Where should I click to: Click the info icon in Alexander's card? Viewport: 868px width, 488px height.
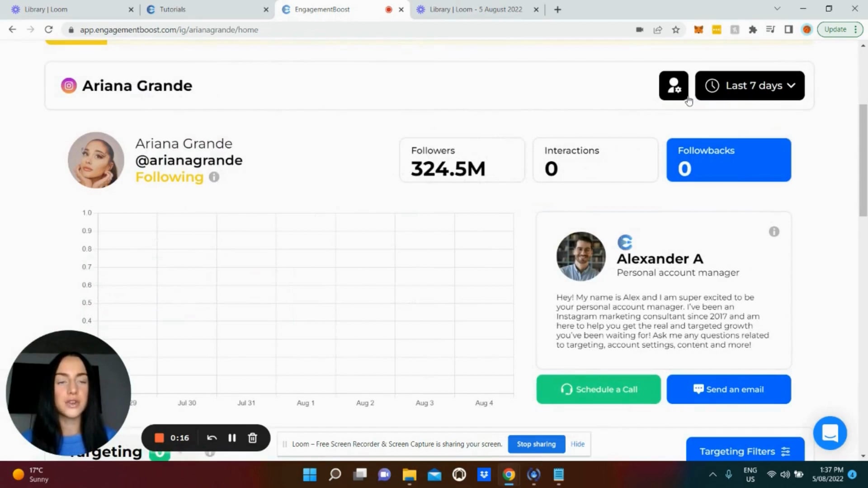pos(774,231)
